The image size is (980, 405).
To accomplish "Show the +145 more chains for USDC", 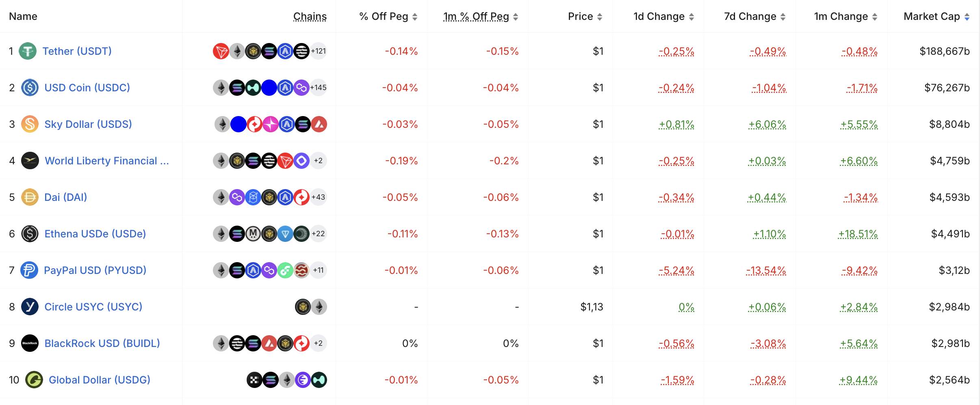I will coord(318,88).
